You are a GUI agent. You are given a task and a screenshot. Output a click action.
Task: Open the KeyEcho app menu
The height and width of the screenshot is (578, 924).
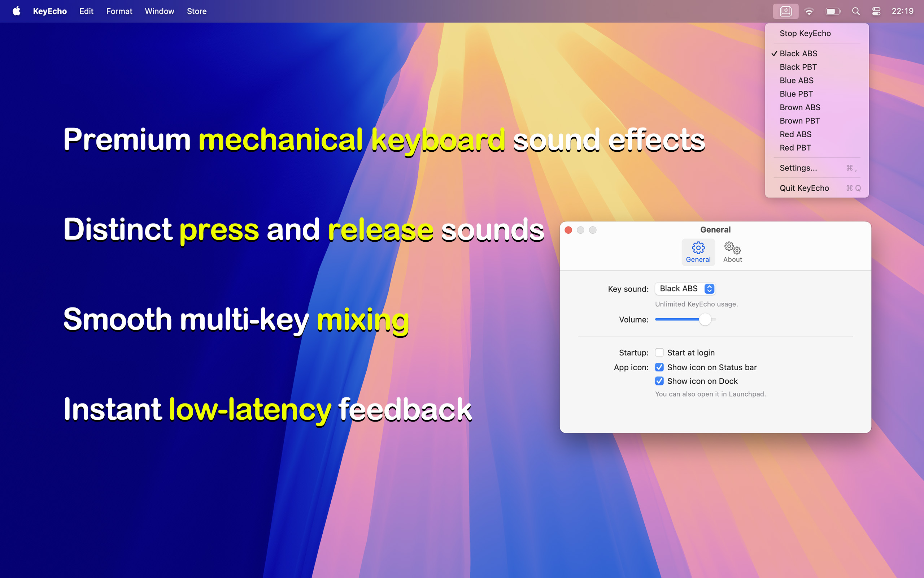pos(50,11)
